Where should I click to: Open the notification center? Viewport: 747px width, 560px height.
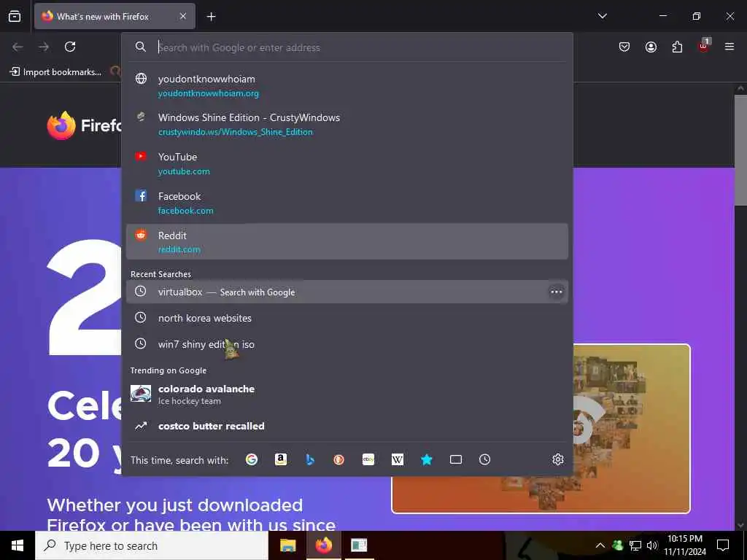[x=723, y=545]
